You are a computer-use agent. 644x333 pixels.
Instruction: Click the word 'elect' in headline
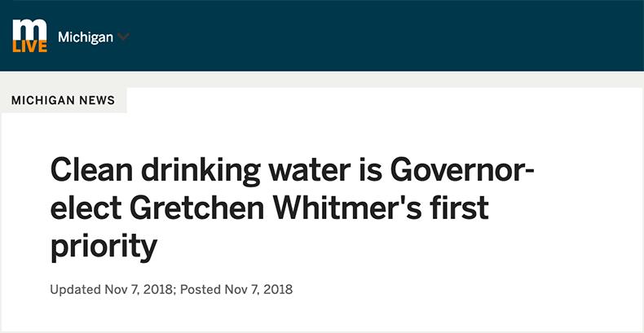pos(86,208)
